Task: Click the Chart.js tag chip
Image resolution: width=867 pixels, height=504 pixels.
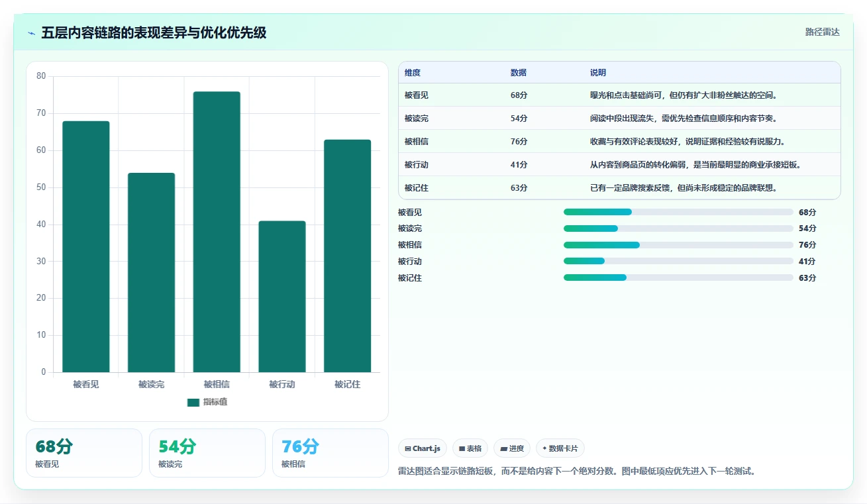Action: tap(423, 448)
